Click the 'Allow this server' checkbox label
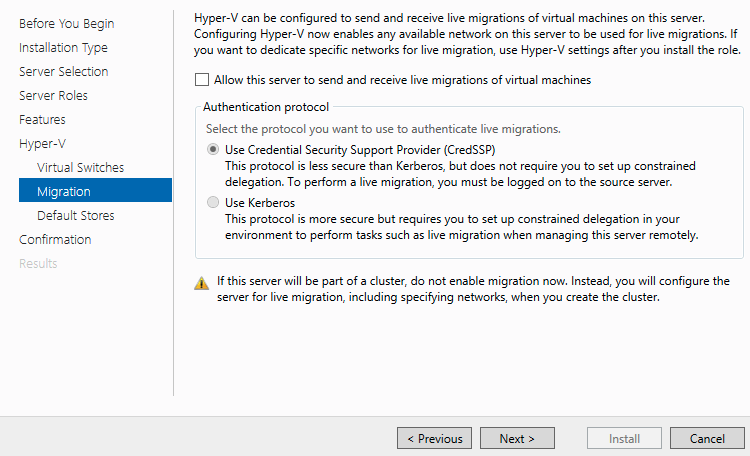 click(402, 80)
